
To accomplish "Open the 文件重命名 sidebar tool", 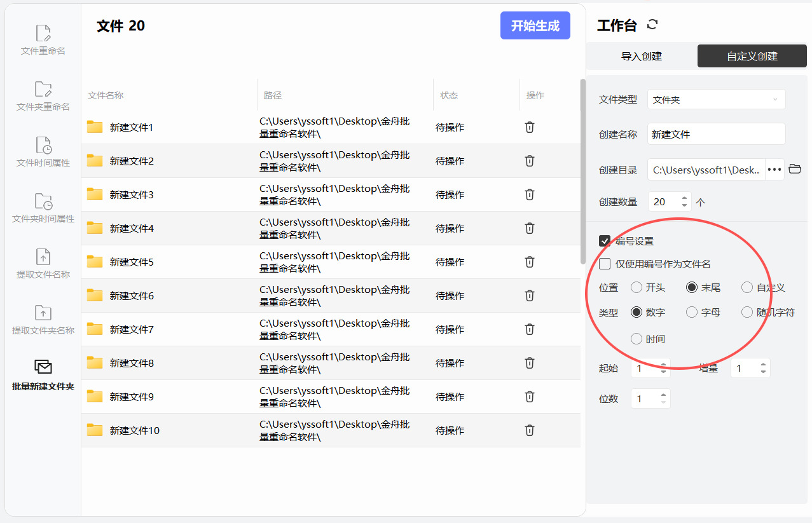I will click(x=43, y=39).
